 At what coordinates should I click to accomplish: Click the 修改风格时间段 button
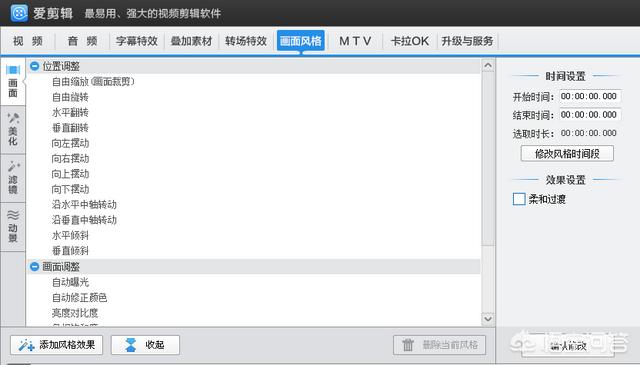point(567,154)
